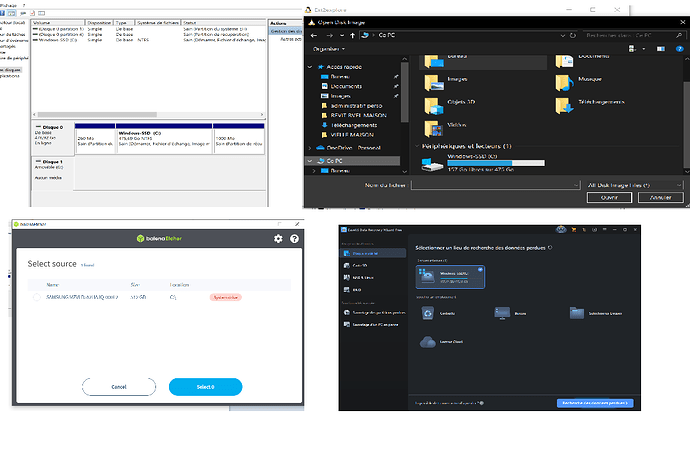Open the Organiser dropdown menu
Screen dimensions: 690x467
tap(328, 47)
